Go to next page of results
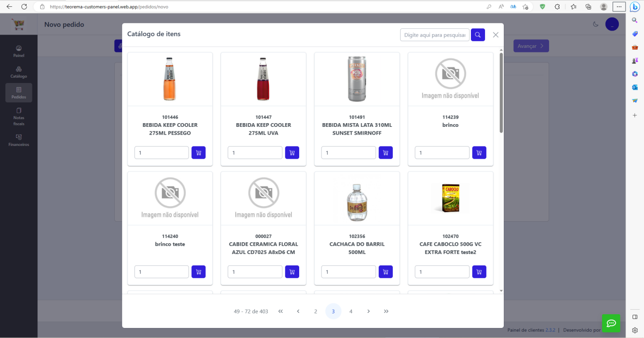The image size is (644, 338). point(369,311)
